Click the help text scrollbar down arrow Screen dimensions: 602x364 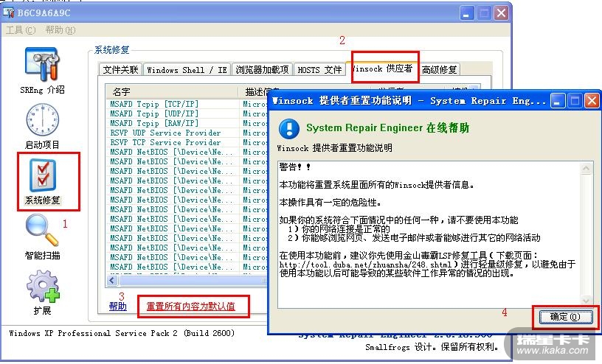click(586, 301)
